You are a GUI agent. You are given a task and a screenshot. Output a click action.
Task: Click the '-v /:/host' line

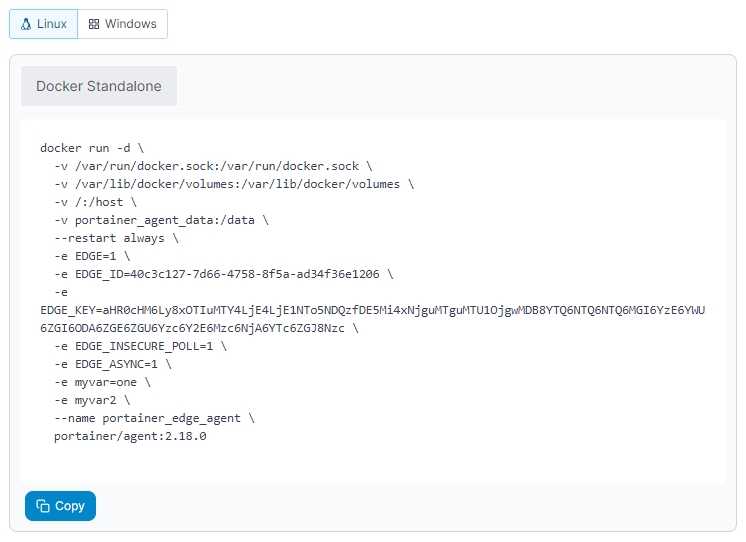96,202
